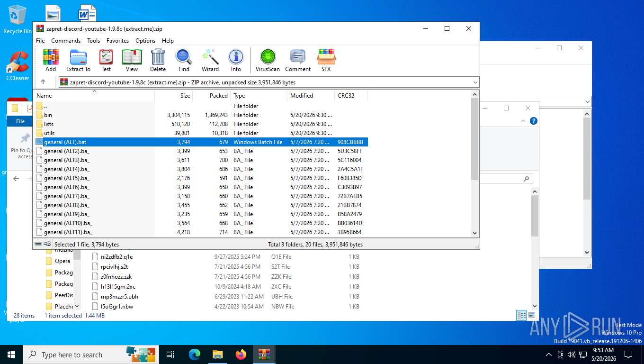Open the Wizard tool
Screen dimensions: 644x364
point(210,60)
